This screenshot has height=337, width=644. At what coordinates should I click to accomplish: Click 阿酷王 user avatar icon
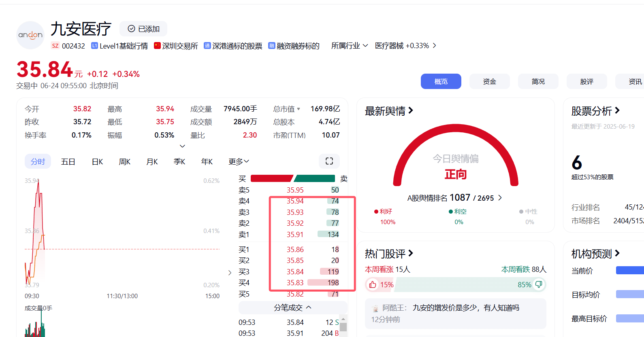pos(375,308)
